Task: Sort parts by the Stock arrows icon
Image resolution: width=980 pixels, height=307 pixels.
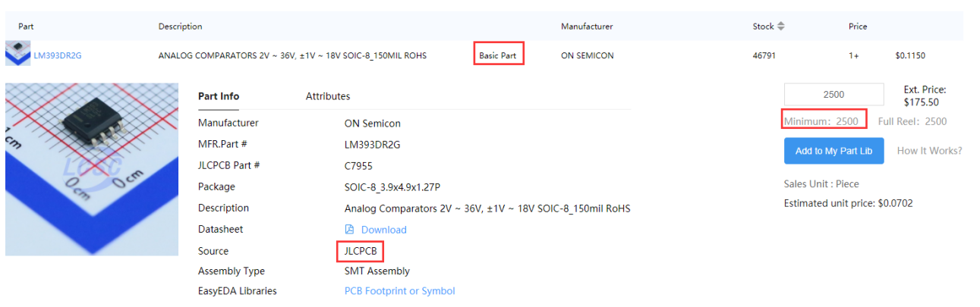Action: pos(780,27)
